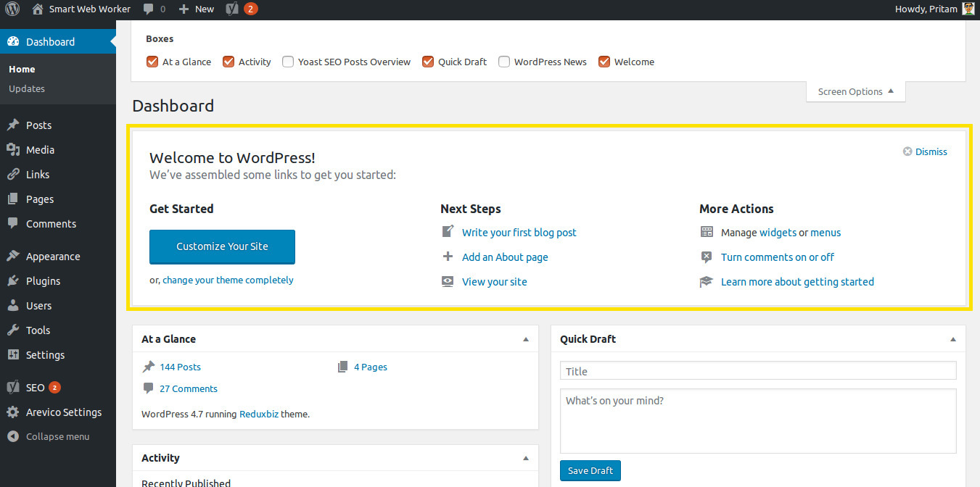Open the 144 Posts link
The image size is (980, 487).
181,367
